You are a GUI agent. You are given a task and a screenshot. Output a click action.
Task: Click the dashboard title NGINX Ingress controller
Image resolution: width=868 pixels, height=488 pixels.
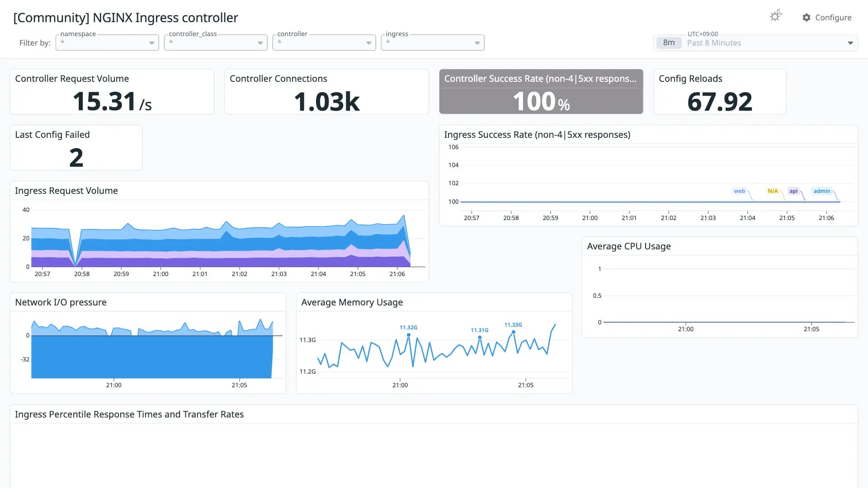(x=126, y=18)
